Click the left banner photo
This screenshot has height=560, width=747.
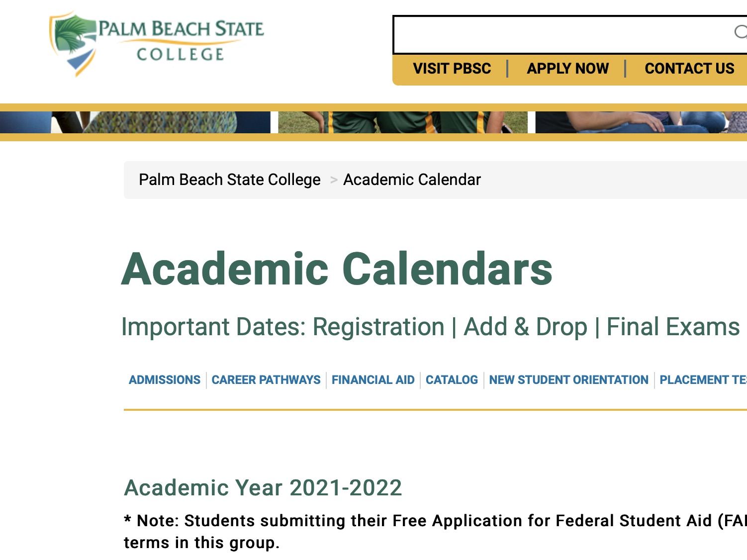tap(135, 122)
